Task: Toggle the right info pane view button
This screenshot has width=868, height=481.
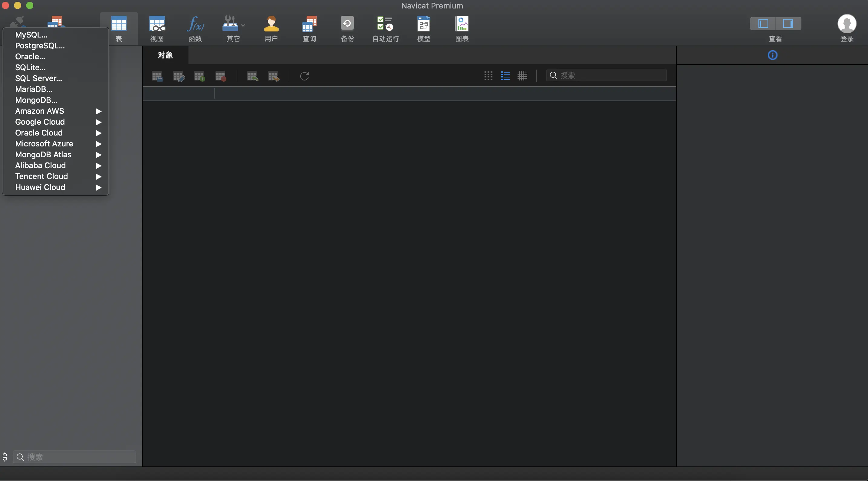Action: (788, 24)
